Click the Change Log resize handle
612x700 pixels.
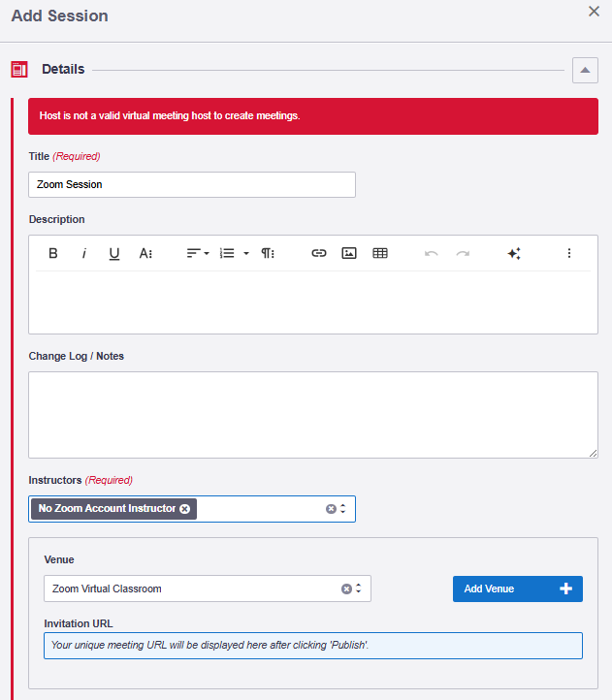click(x=593, y=453)
